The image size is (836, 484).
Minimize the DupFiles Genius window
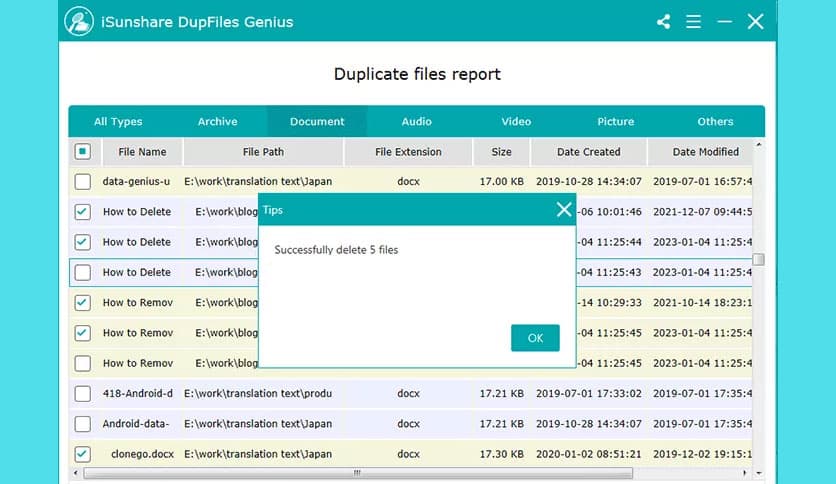[x=725, y=22]
